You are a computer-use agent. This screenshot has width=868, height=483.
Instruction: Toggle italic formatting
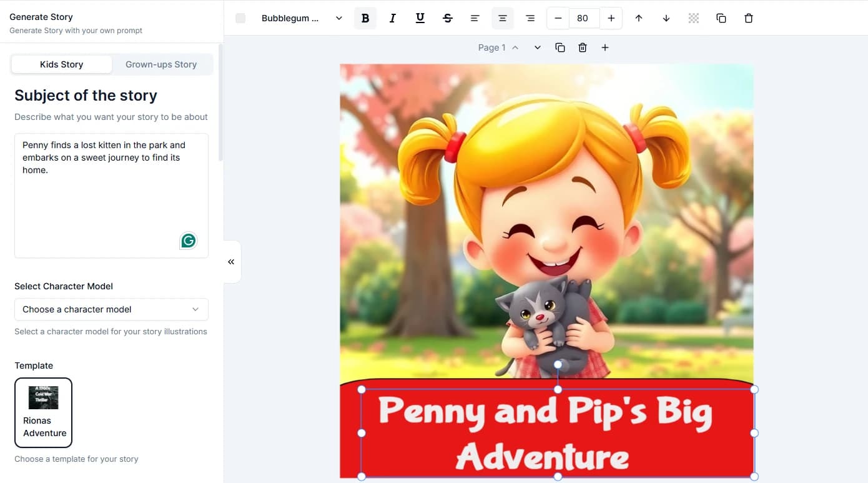click(393, 18)
